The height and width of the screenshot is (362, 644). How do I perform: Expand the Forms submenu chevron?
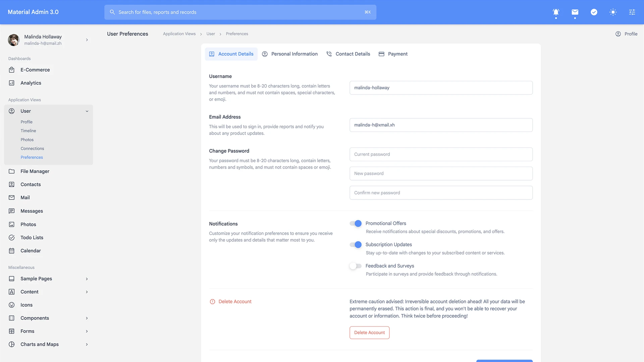point(87,331)
